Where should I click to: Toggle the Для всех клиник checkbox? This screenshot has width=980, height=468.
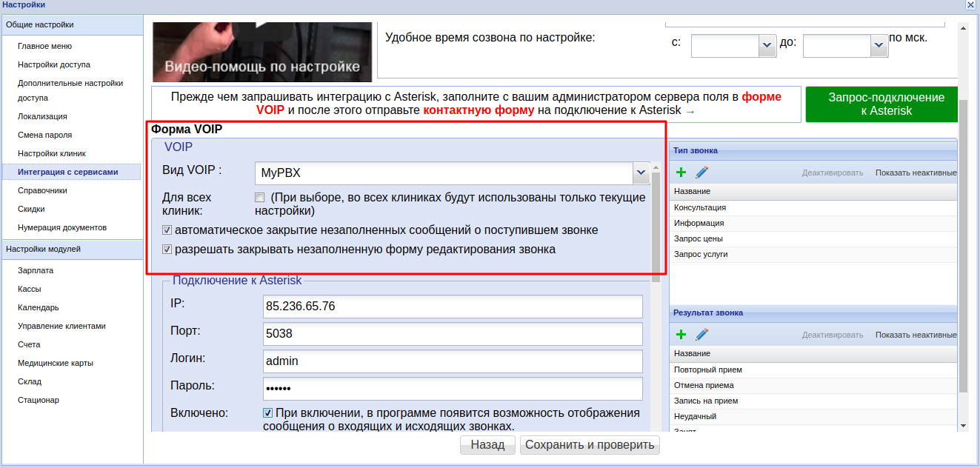tap(259, 198)
